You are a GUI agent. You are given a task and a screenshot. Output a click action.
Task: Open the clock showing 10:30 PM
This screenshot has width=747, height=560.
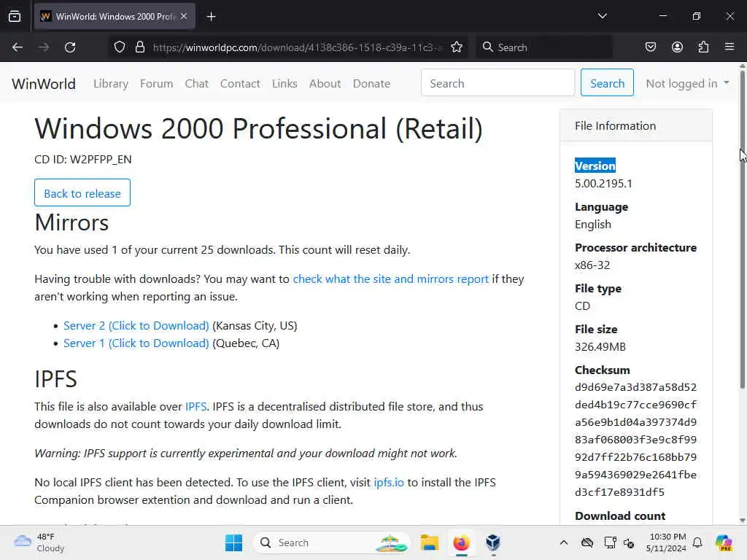[666, 542]
